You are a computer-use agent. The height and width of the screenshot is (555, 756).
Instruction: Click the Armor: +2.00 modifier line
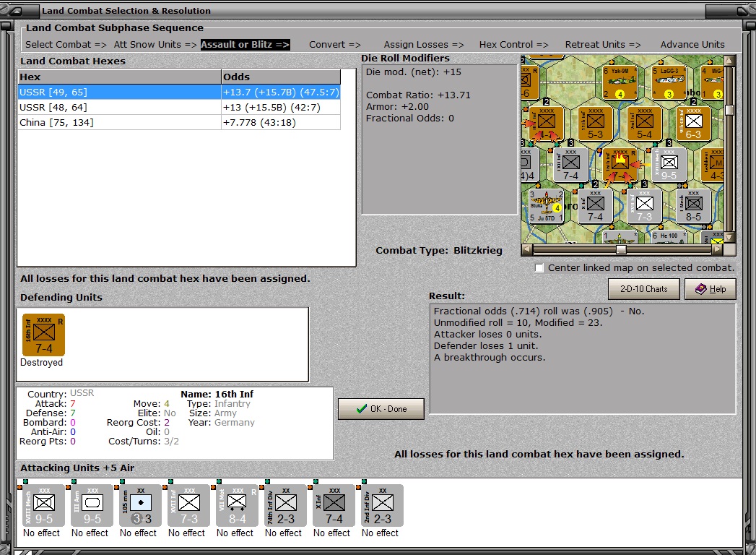click(397, 107)
